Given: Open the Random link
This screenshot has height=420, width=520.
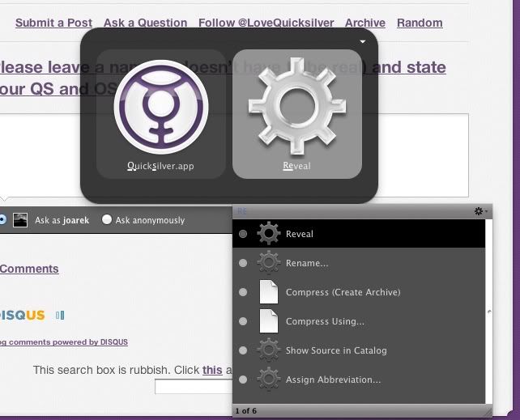Looking at the screenshot, I should pos(420,23).
